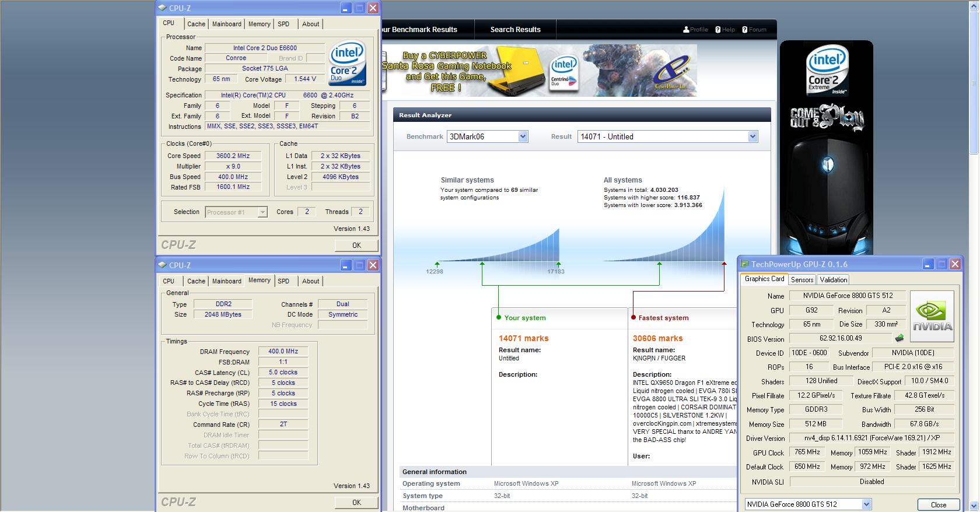Click the Help question mark icon

click(718, 30)
